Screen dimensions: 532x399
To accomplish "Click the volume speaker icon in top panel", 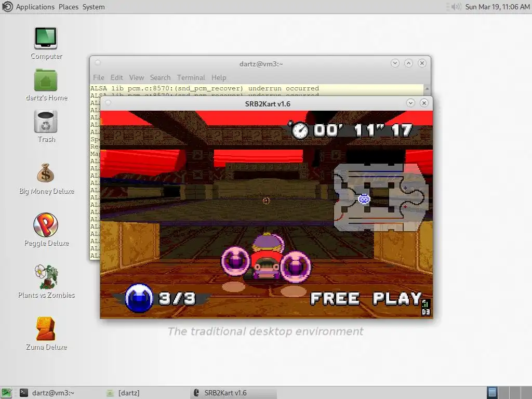I will 456,7.
